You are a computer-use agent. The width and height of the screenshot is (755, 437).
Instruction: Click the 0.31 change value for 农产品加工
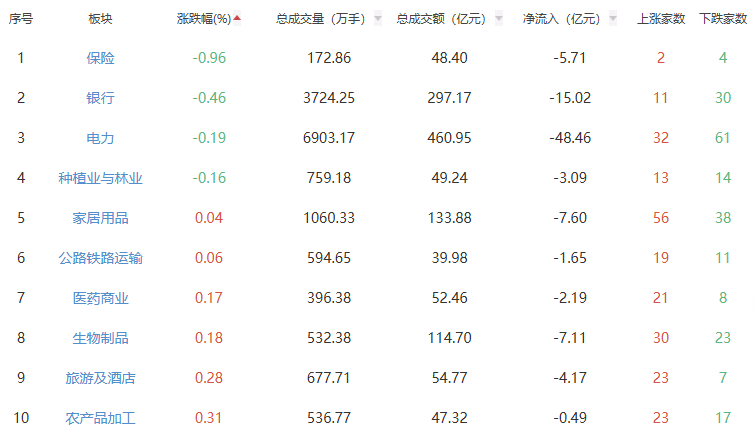click(209, 418)
